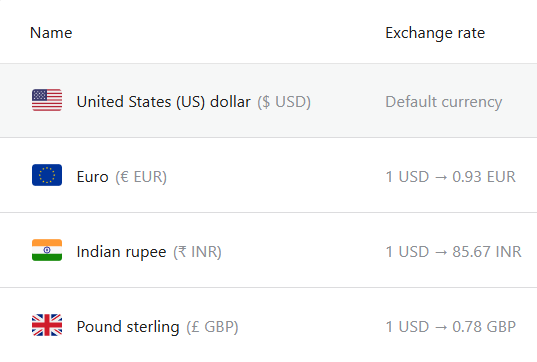The width and height of the screenshot is (537, 362).
Task: Select the 0.78 GBP exchange rate value
Action: tap(484, 327)
